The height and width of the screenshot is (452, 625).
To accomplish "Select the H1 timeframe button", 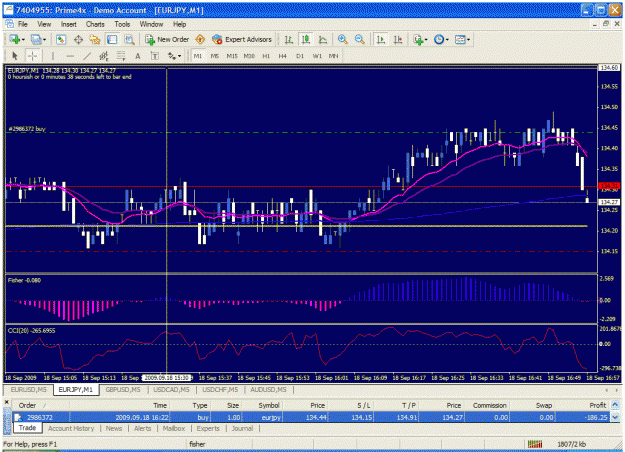I will pyautogui.click(x=266, y=56).
